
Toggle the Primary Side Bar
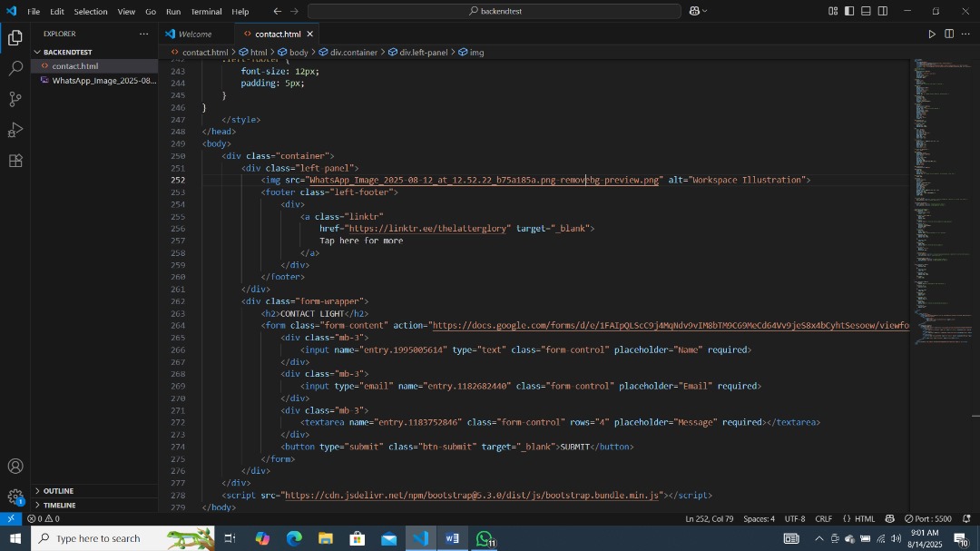coord(849,11)
